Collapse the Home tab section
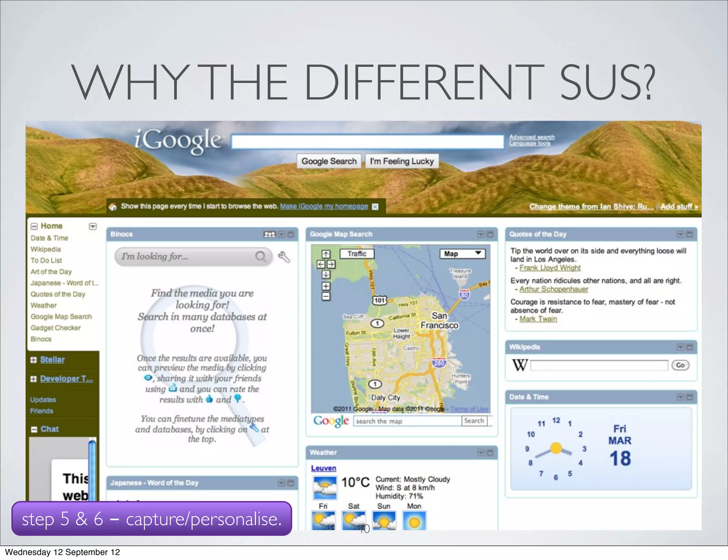728x560 pixels. click(x=34, y=226)
